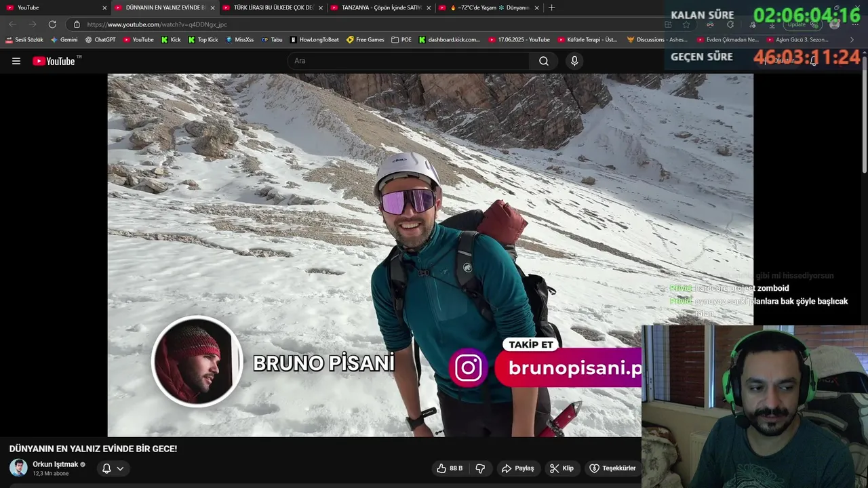Bookmark this page with the star icon
The height and width of the screenshot is (488, 868).
coord(686,24)
